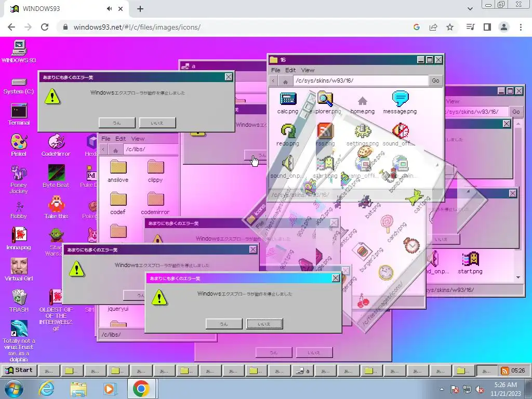Go back in the 16 window toolbar

click(273, 81)
